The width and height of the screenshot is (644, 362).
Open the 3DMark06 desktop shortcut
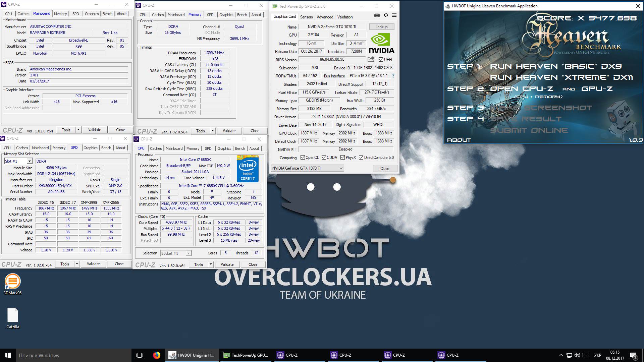(x=12, y=284)
